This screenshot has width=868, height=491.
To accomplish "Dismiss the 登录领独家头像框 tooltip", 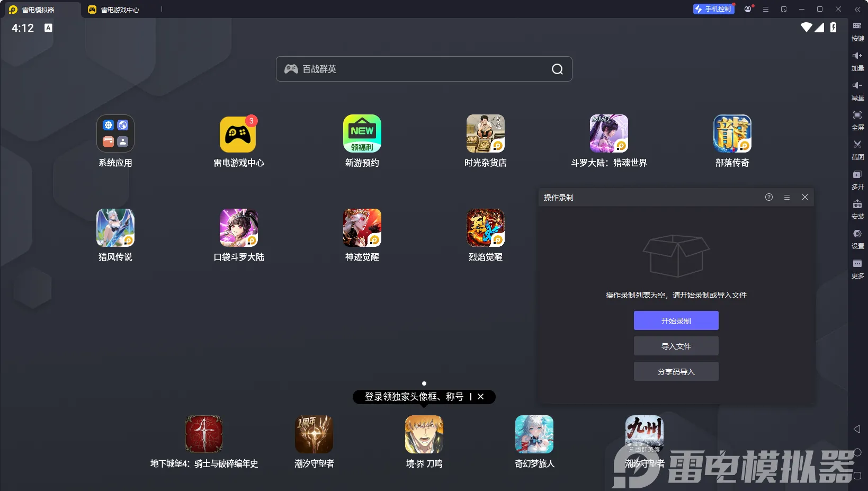I will click(x=480, y=397).
